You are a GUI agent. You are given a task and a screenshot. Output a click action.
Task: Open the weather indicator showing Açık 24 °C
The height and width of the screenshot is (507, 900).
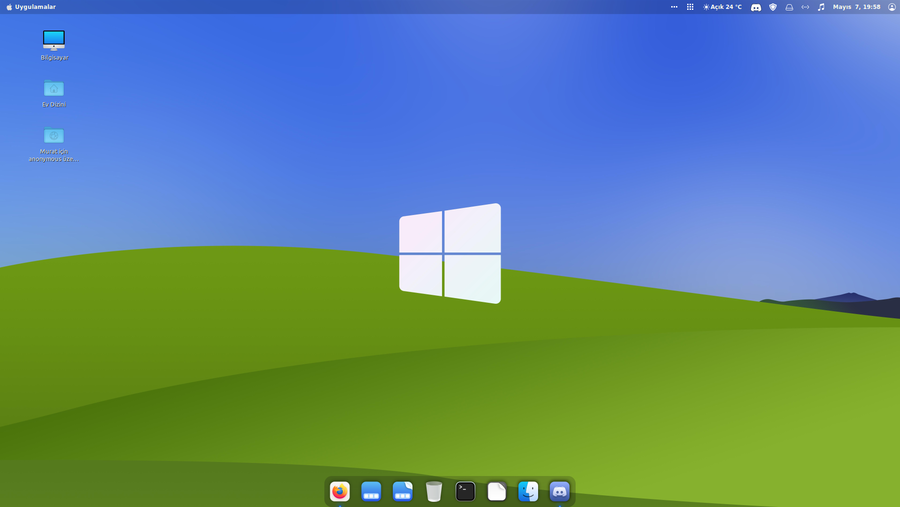[x=722, y=7]
